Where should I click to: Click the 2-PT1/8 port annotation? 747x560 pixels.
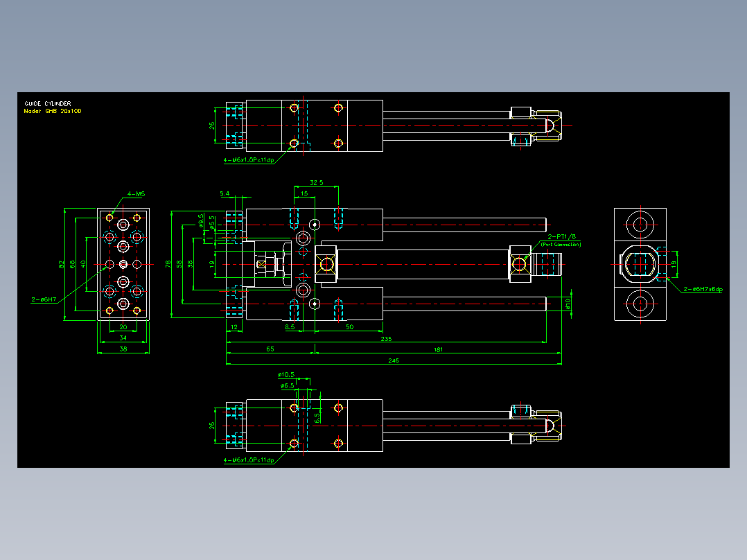click(x=562, y=236)
